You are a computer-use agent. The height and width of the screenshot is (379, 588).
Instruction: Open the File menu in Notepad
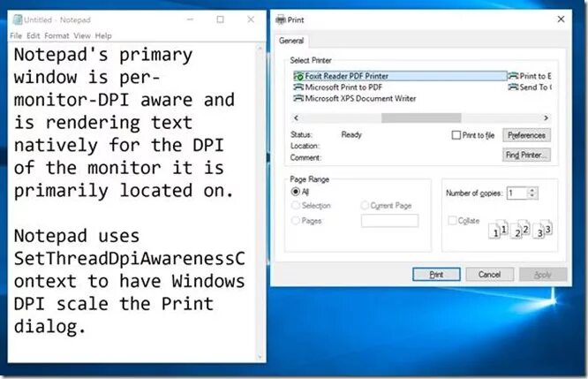pyautogui.click(x=16, y=35)
